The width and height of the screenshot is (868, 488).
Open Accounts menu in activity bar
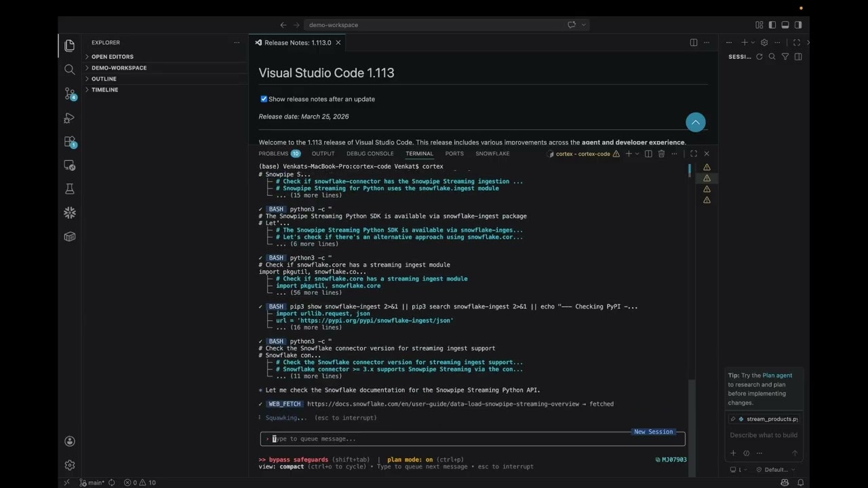[x=69, y=441]
